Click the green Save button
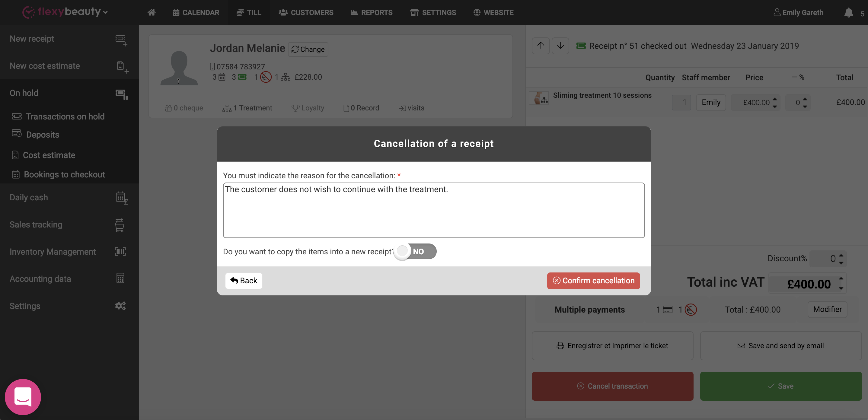Image resolution: width=868 pixels, height=420 pixels. (x=780, y=386)
